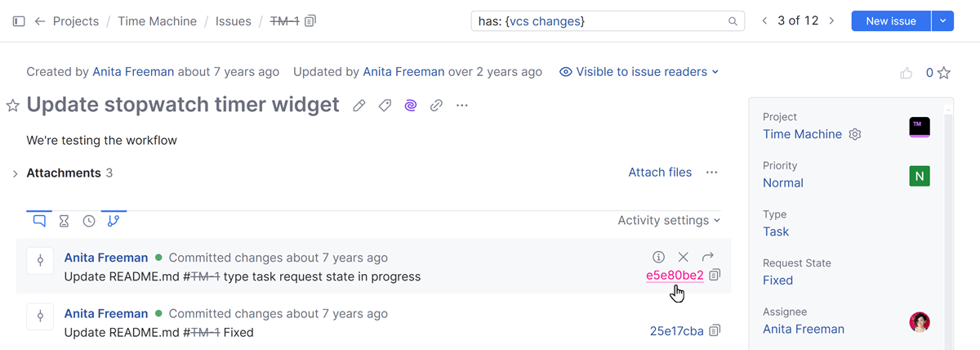
Task: Click the issue search query field
Action: (599, 21)
